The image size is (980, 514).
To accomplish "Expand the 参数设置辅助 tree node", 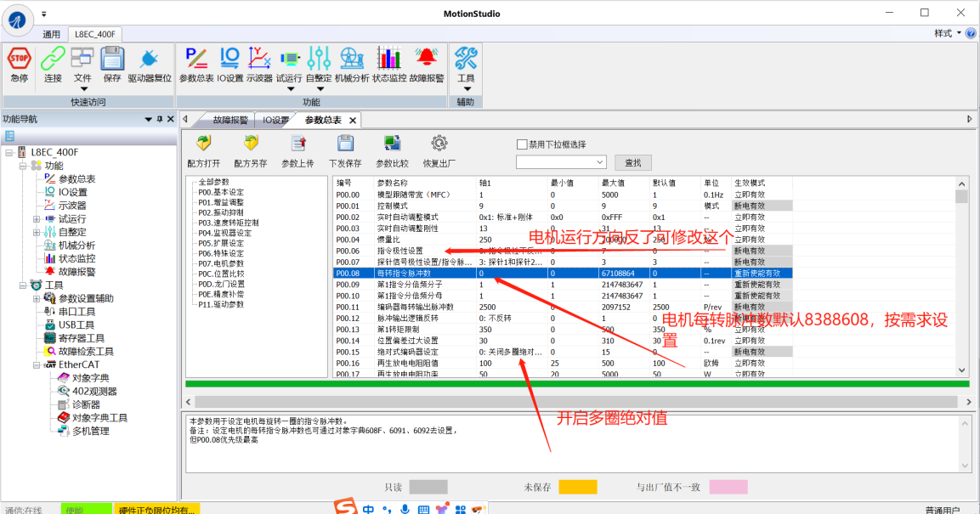I will 37,298.
